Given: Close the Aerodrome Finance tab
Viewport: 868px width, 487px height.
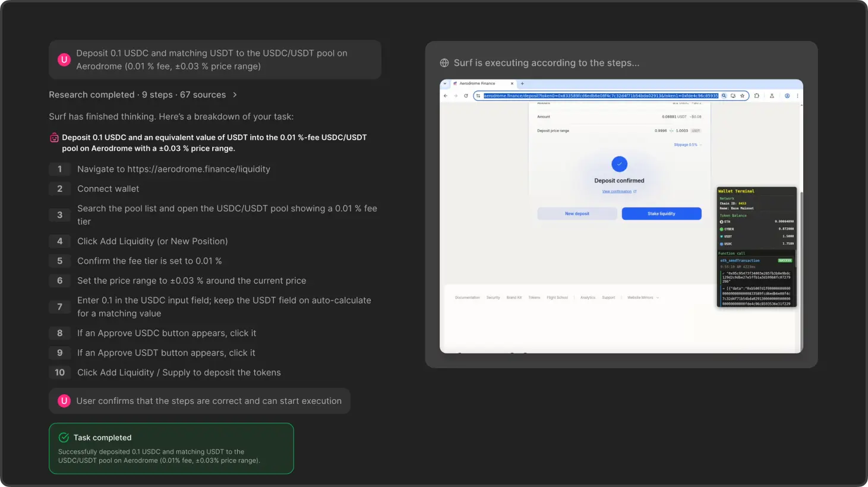Looking at the screenshot, I should click(512, 84).
